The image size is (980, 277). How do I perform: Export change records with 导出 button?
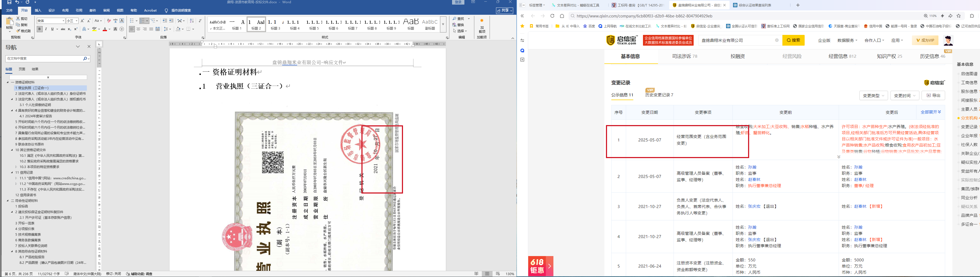(x=933, y=96)
